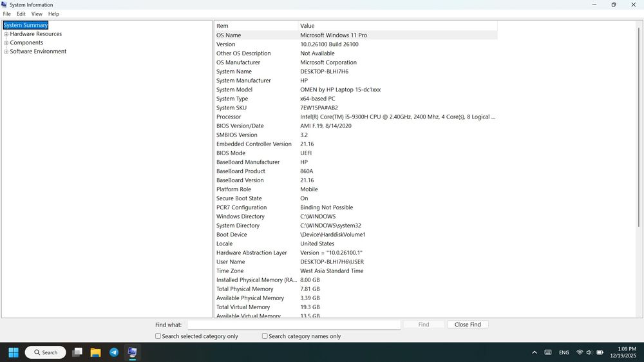Click the System Name item
The width and height of the screenshot is (644, 362).
pyautogui.click(x=234, y=71)
